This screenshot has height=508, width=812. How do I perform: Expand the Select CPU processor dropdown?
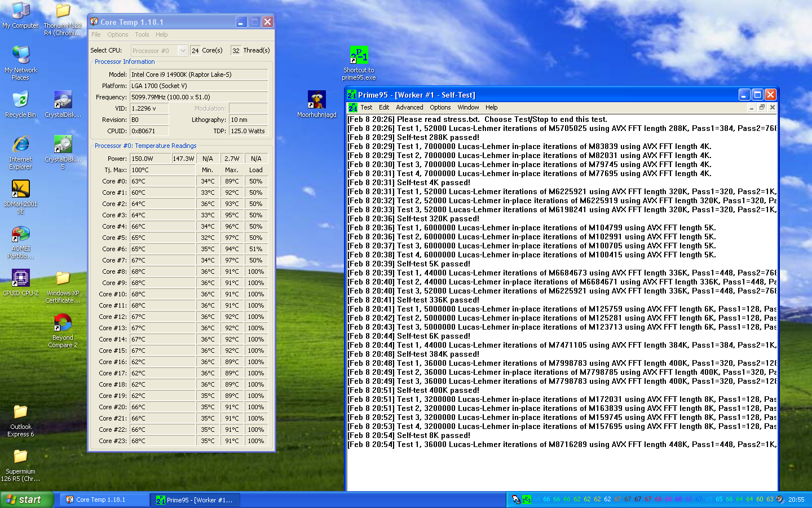pos(183,51)
